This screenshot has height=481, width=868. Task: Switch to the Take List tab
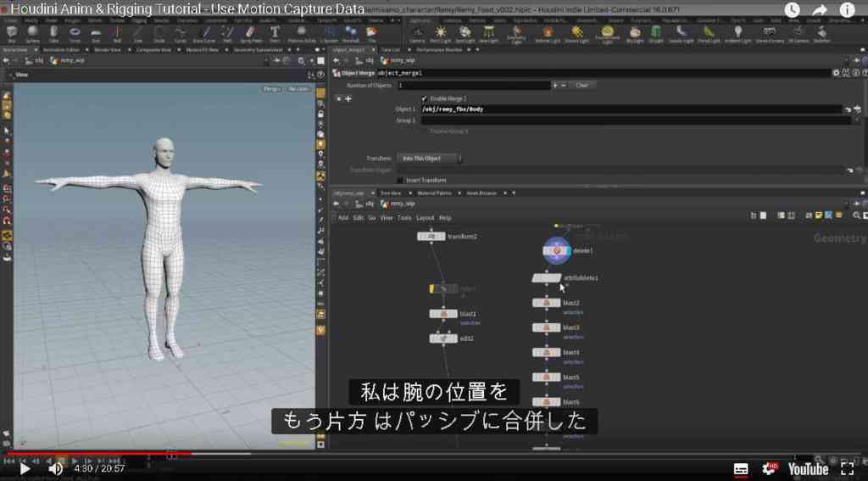point(390,50)
